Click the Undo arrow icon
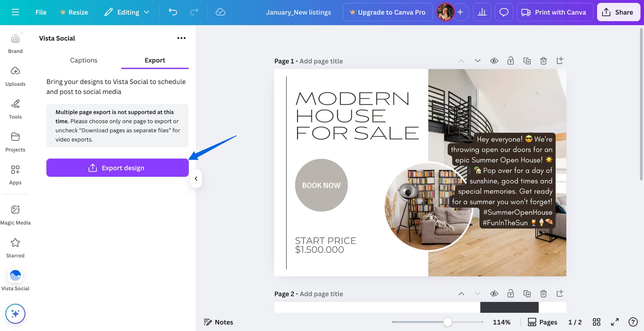The width and height of the screenshot is (644, 331). 172,12
